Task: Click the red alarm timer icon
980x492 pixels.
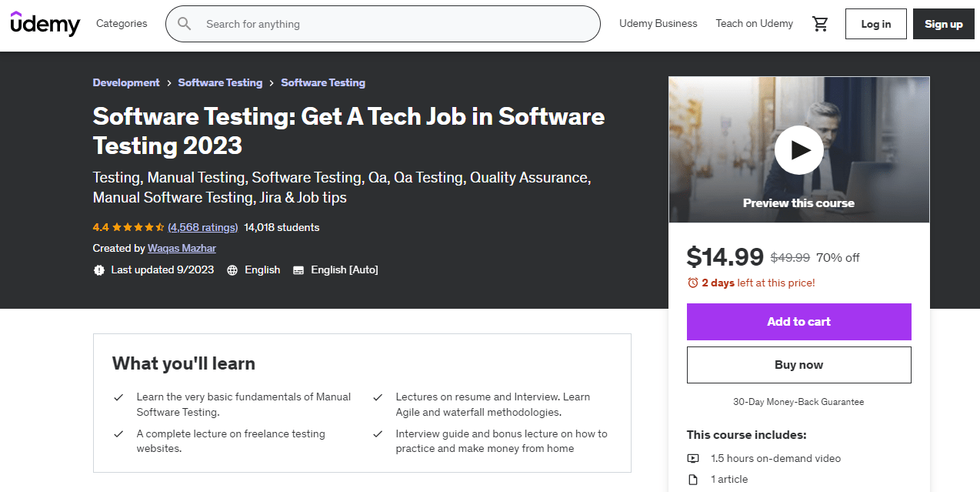Action: tap(692, 282)
